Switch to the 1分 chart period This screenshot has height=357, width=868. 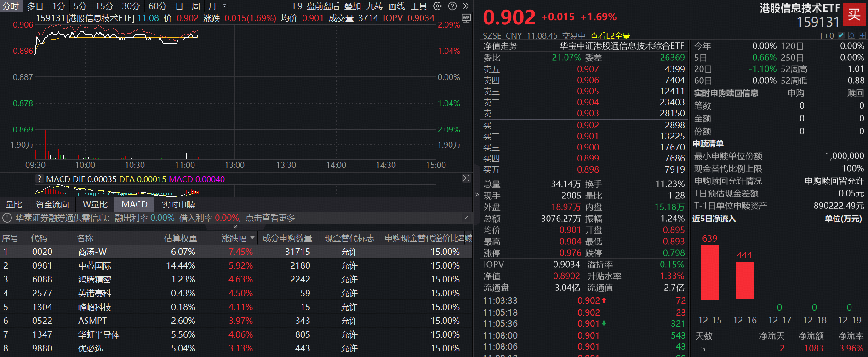pos(58,6)
